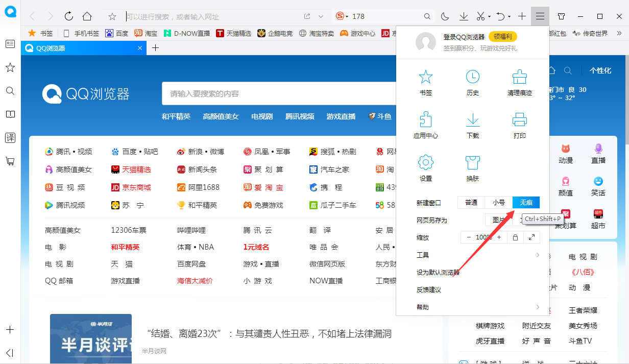Open the screenshot scissors tool

click(480, 16)
